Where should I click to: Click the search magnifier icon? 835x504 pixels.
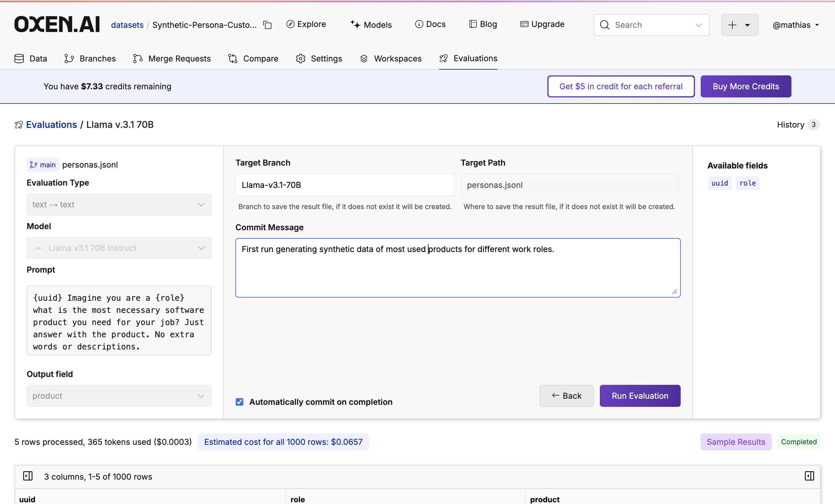click(605, 25)
